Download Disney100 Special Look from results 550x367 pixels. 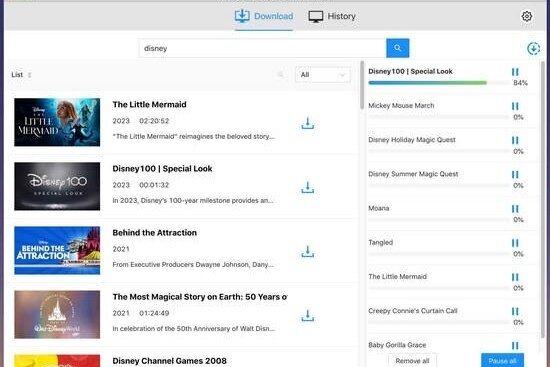click(x=308, y=187)
